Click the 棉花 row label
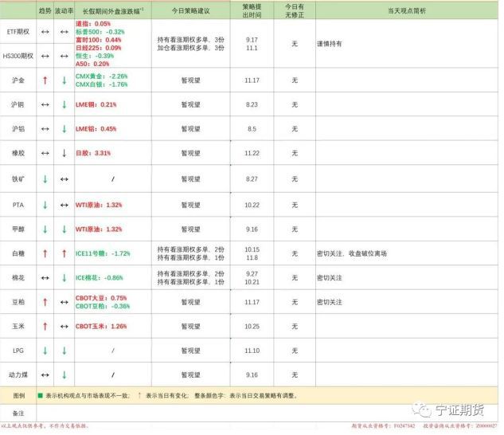The width and height of the screenshot is (504, 435). [18, 278]
